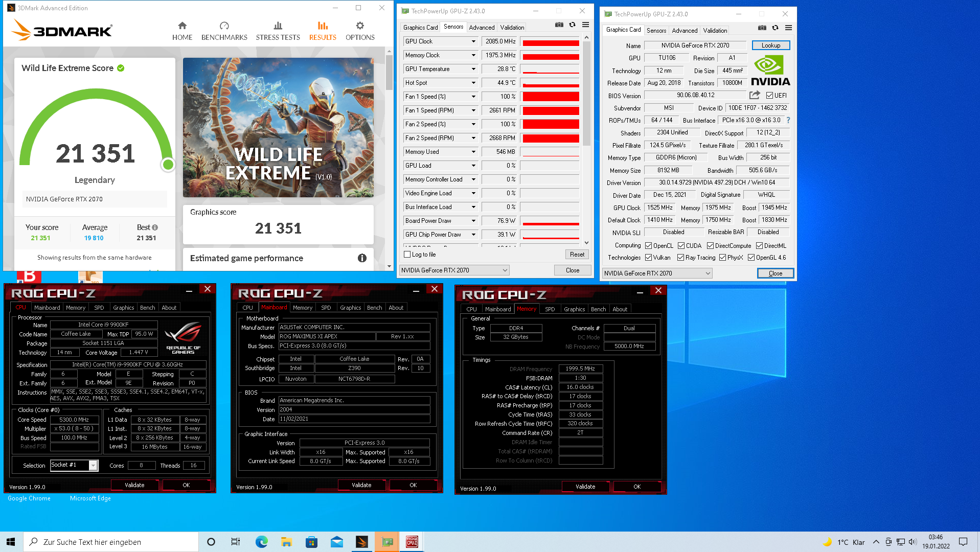Open SPD tab in the CPU-Z Mainboard window
Viewport: 980px width, 552px height.
tap(326, 308)
